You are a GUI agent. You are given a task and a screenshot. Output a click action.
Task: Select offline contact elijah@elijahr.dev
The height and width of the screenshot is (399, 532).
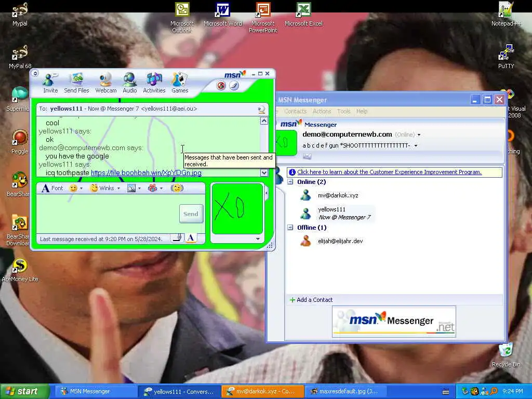coord(340,241)
